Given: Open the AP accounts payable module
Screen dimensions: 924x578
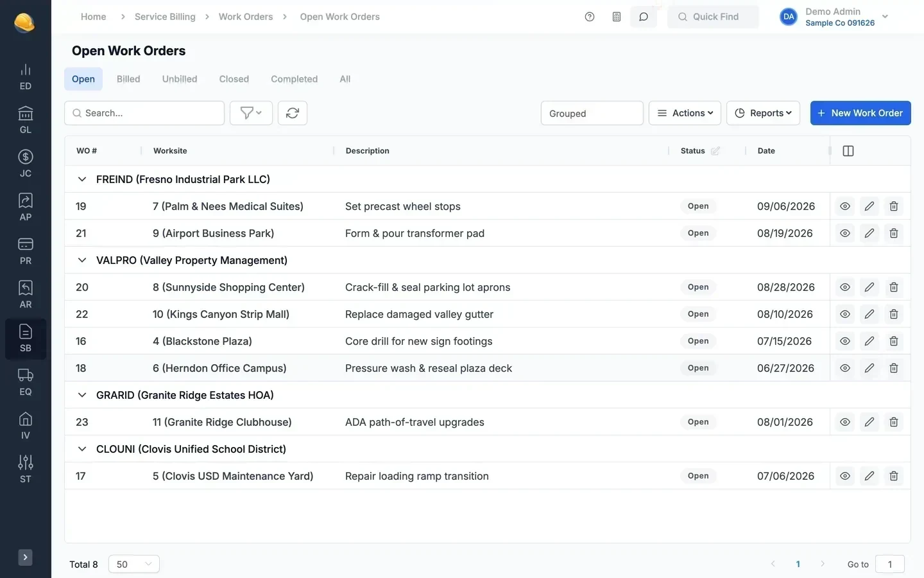Looking at the screenshot, I should (x=25, y=208).
